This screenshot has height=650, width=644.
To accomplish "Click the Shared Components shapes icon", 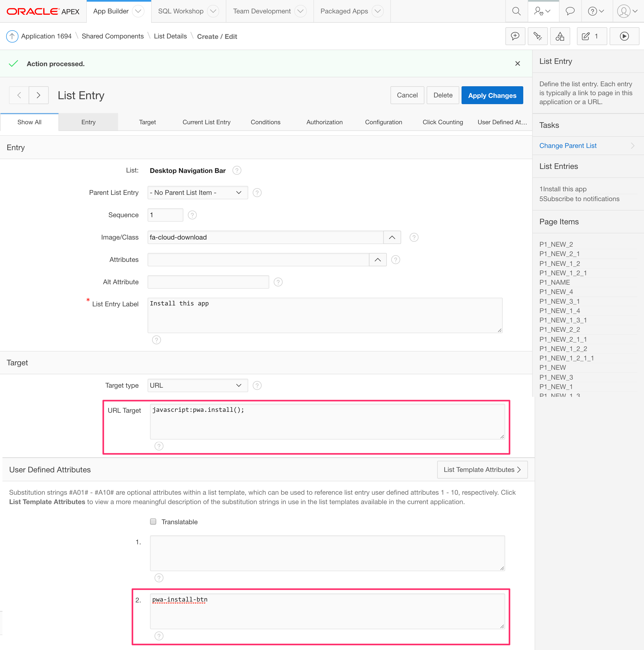I will click(x=560, y=36).
